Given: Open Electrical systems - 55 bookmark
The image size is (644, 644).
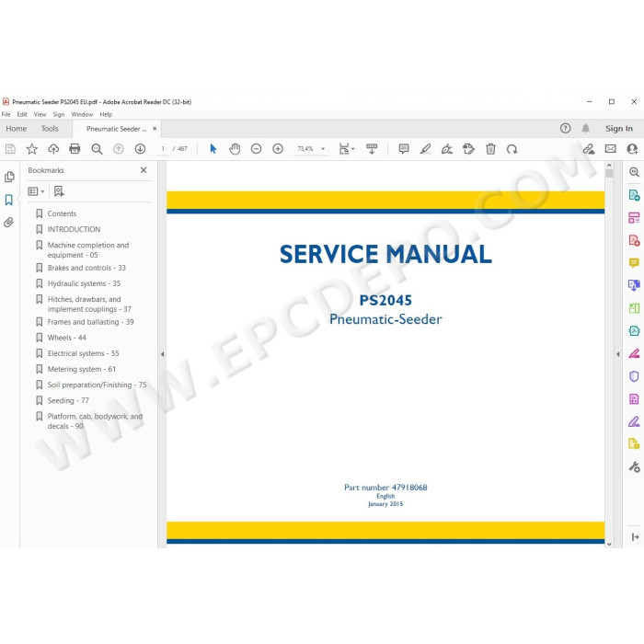Looking at the screenshot, I should 83,353.
